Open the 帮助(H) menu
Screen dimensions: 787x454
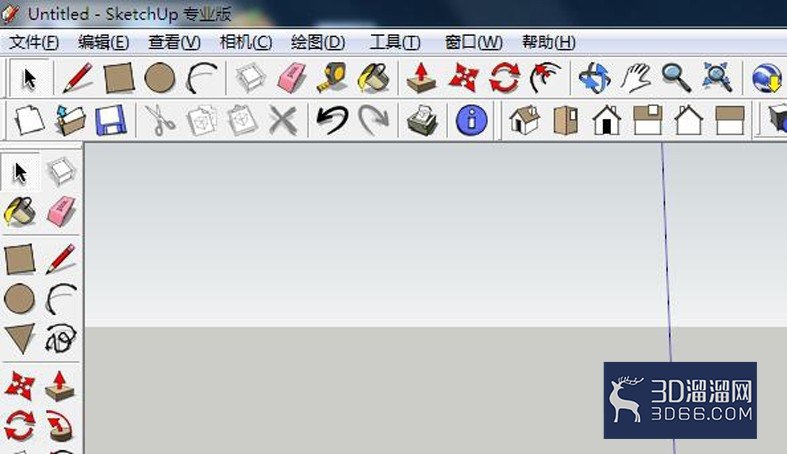(549, 42)
